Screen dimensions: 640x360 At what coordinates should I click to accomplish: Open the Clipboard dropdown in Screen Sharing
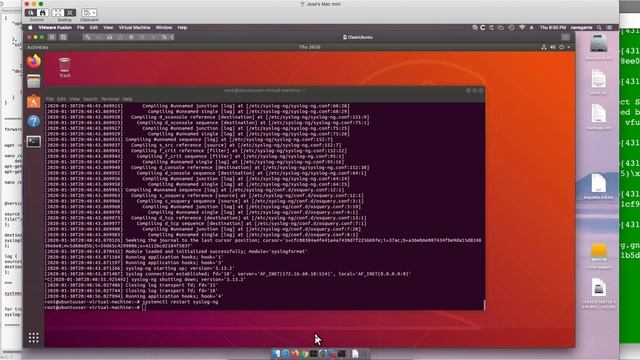pos(89,13)
